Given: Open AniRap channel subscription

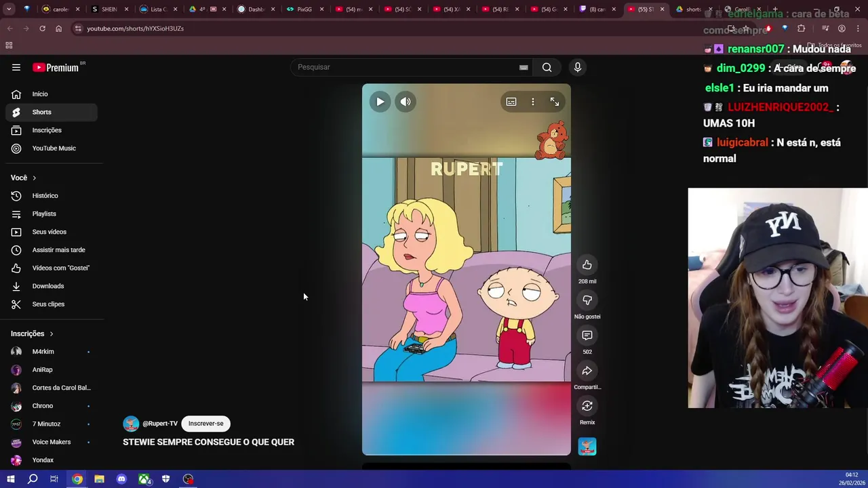Looking at the screenshot, I should [x=52, y=369].
